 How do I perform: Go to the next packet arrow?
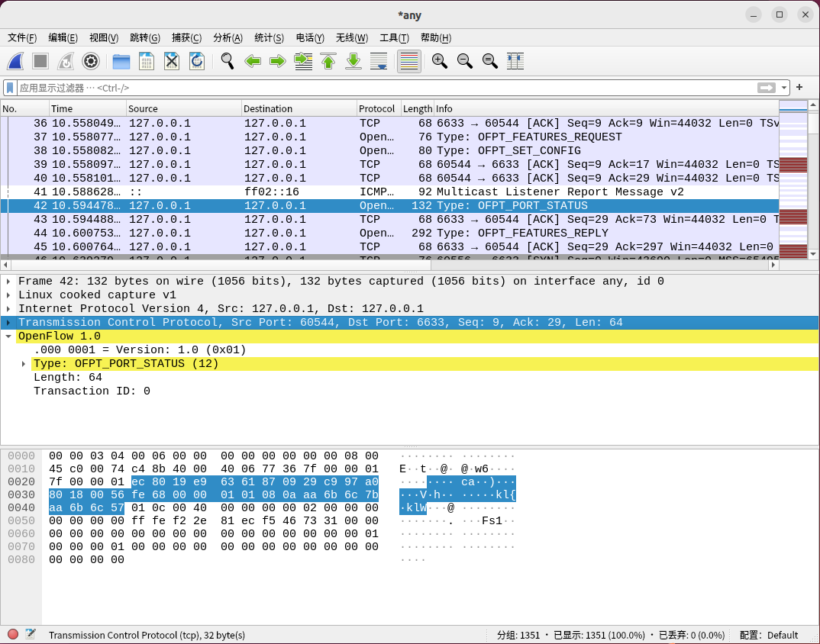pos(278,61)
